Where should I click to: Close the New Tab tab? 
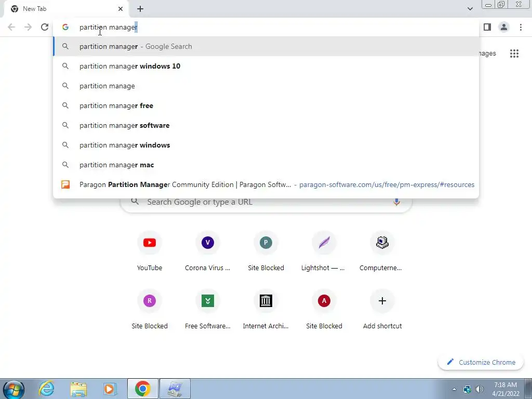click(x=121, y=9)
